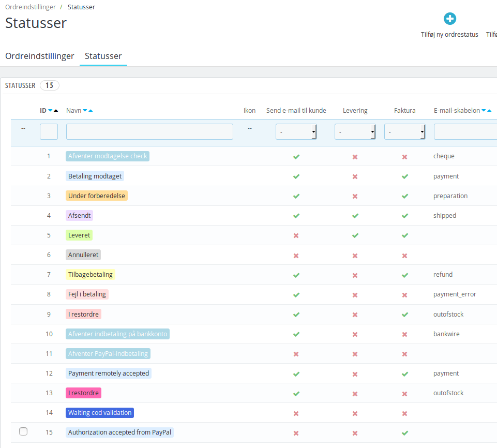Toggle Levering cross for Betaling modtaget
Screen dimensions: 497x448
[x=355, y=176]
